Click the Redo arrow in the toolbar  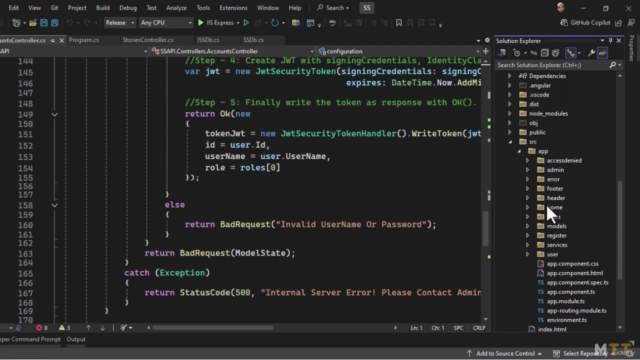(x=87, y=23)
